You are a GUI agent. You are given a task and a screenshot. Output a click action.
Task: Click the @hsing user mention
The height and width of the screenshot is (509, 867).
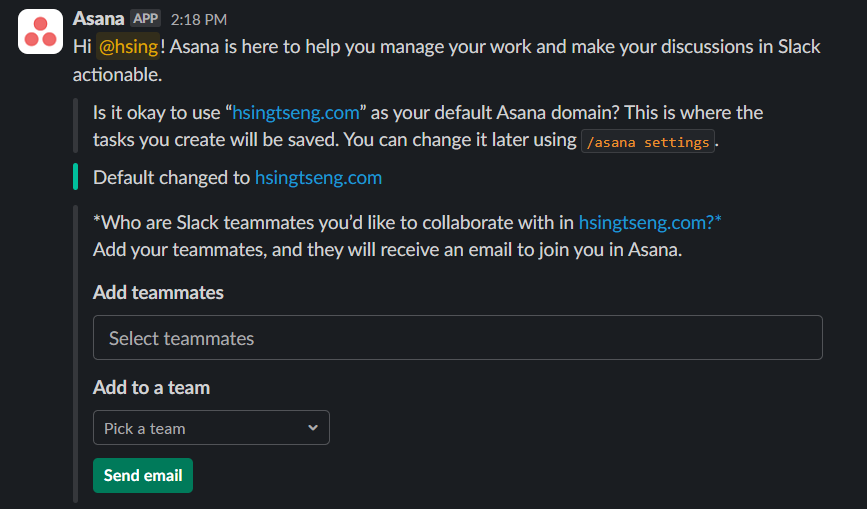point(128,46)
